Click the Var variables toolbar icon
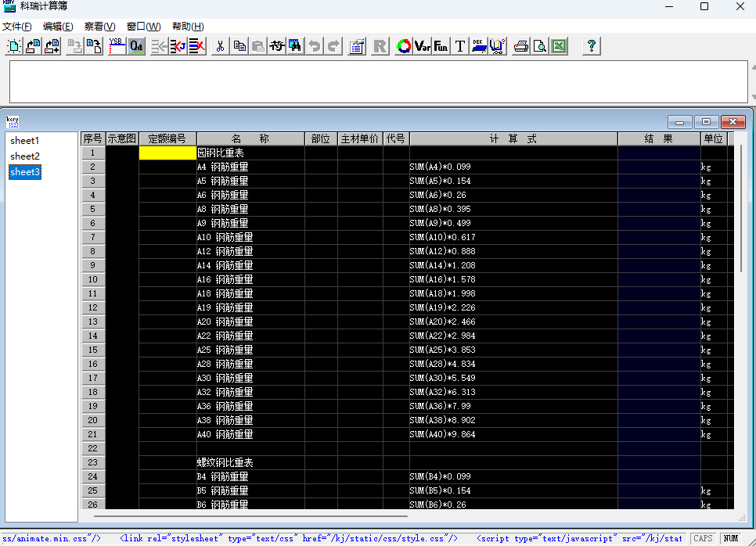The image size is (756, 546). coord(423,46)
